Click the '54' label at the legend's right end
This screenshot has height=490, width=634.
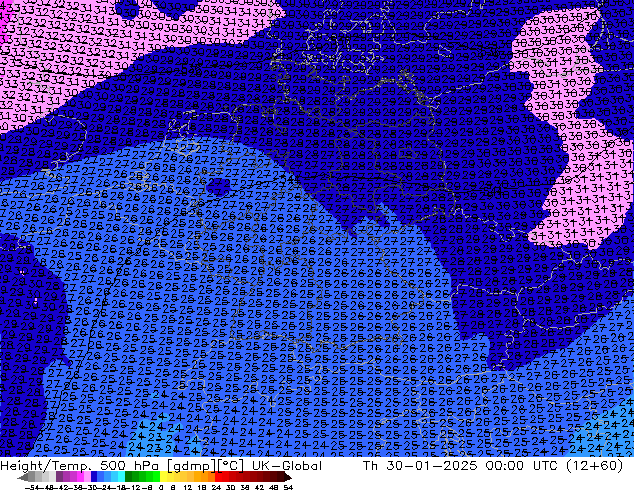[x=288, y=487]
